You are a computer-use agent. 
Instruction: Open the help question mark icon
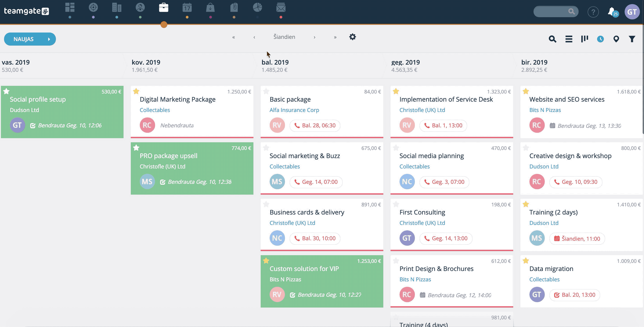[593, 12]
